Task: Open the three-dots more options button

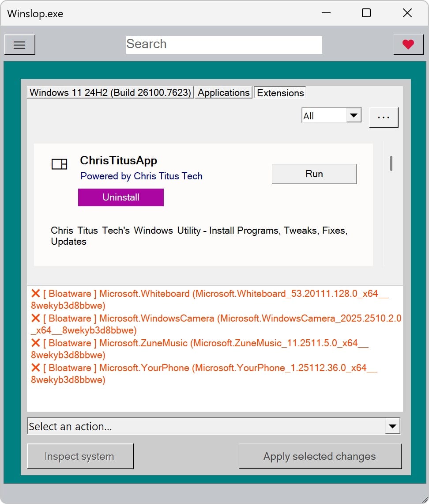Action: tap(384, 117)
